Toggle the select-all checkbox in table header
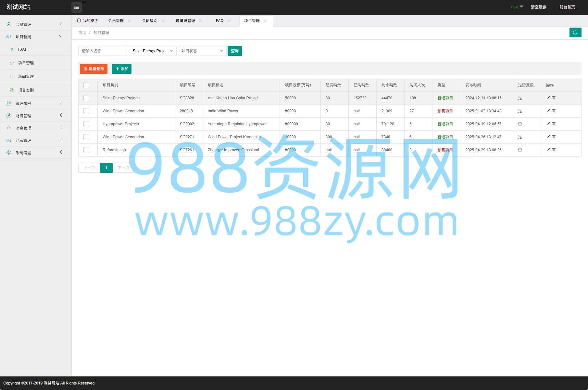 click(x=86, y=85)
